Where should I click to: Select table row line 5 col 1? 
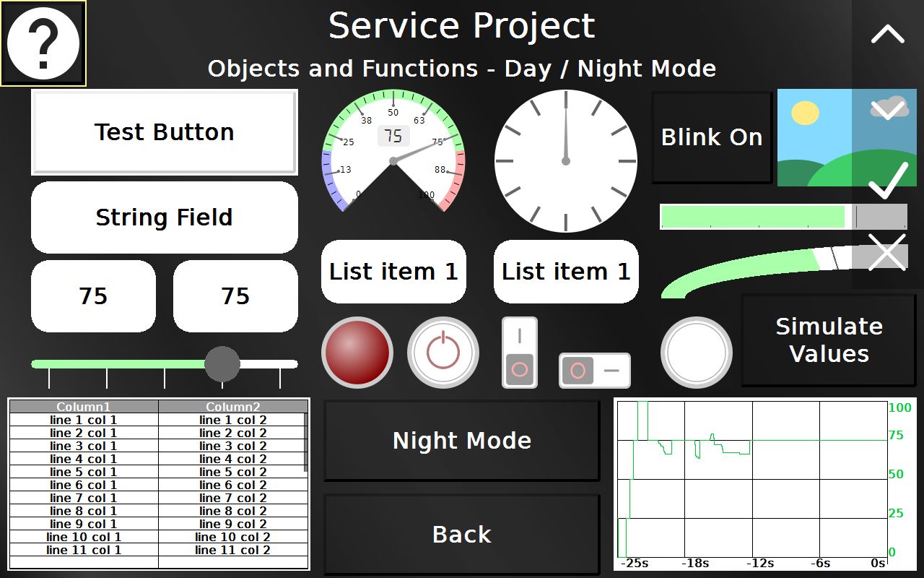pyautogui.click(x=84, y=472)
